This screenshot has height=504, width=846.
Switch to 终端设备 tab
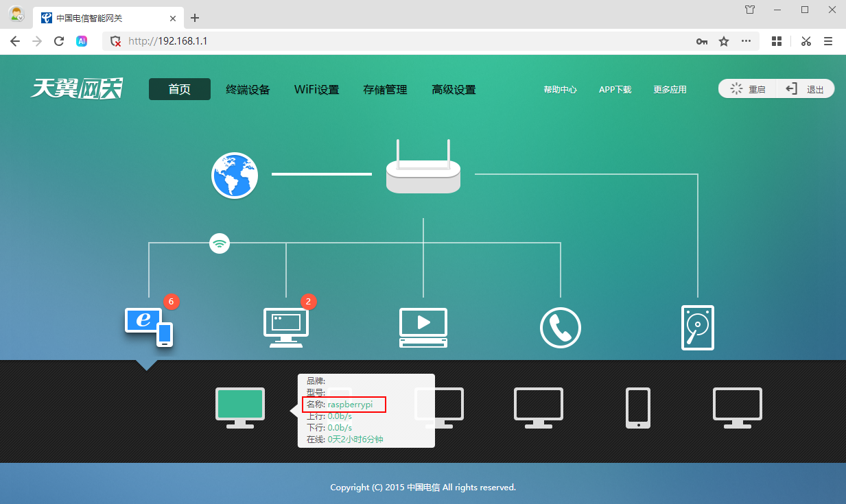point(248,90)
